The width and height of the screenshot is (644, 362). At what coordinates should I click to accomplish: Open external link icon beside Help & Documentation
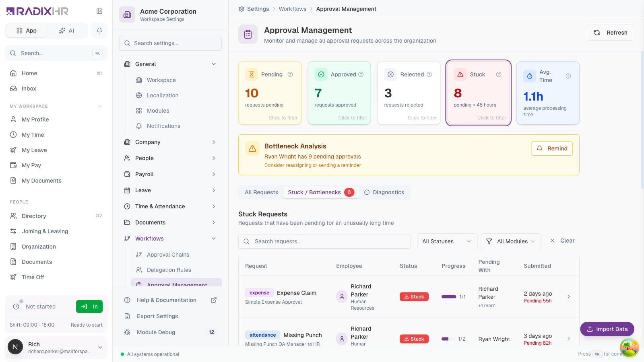214,300
